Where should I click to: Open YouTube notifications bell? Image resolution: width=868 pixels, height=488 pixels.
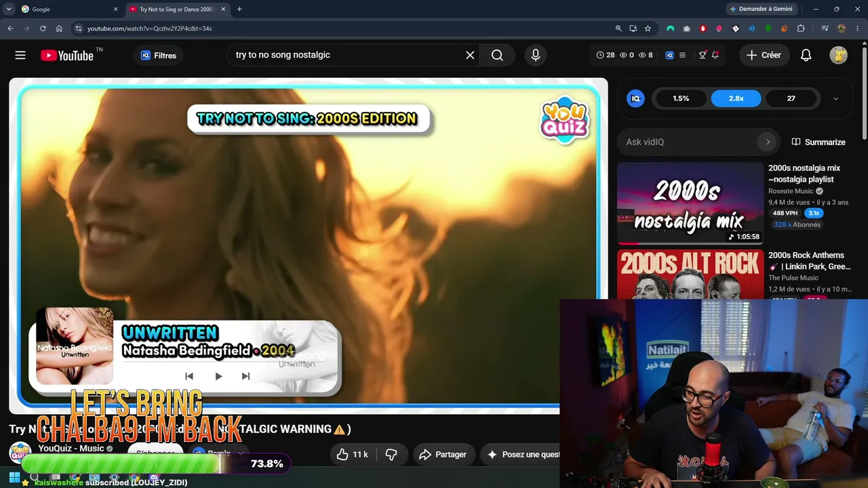point(806,56)
